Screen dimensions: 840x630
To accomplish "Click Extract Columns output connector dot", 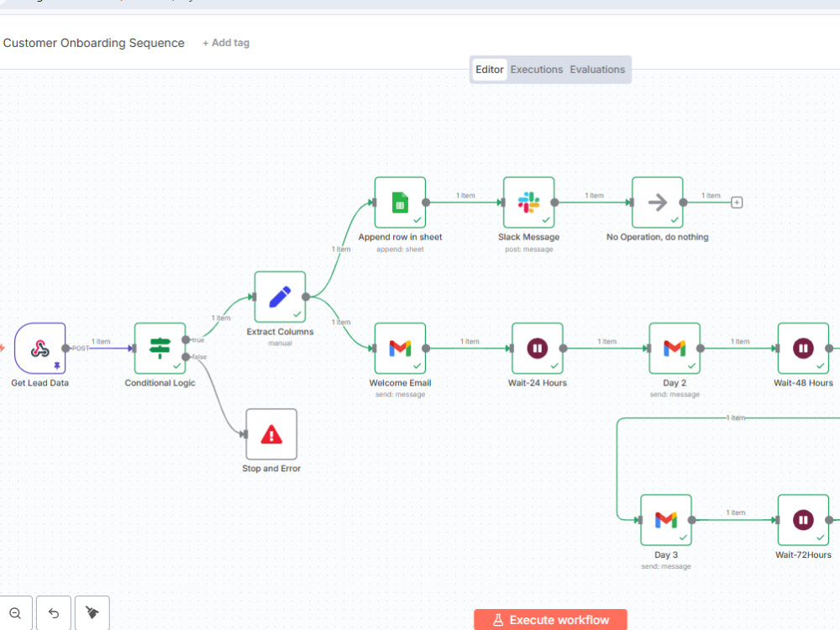I will (306, 297).
